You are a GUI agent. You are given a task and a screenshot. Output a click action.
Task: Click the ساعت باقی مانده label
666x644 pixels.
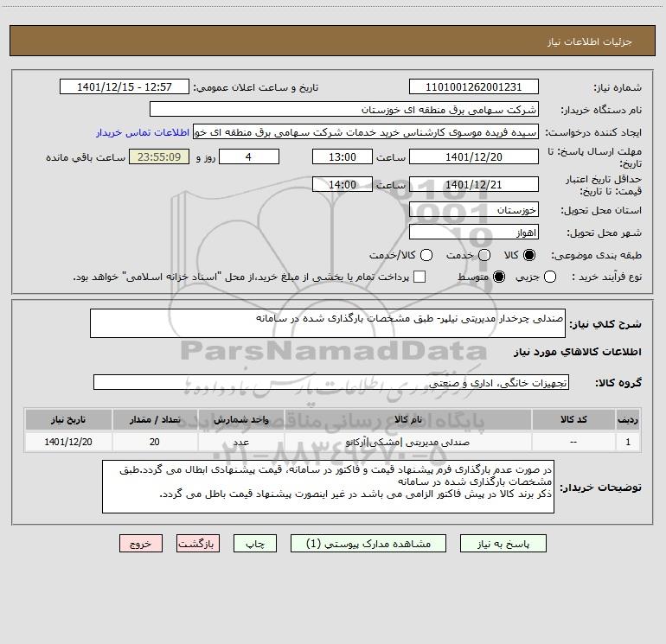(x=86, y=157)
